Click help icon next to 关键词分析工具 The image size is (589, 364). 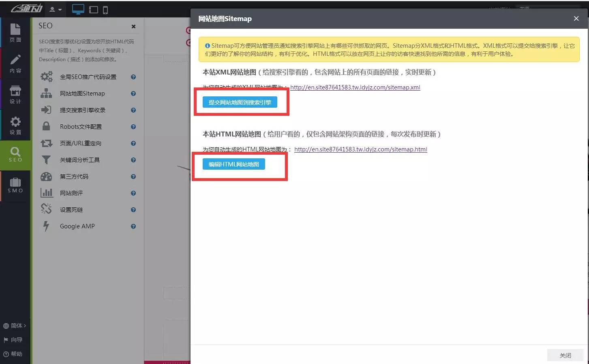133,160
